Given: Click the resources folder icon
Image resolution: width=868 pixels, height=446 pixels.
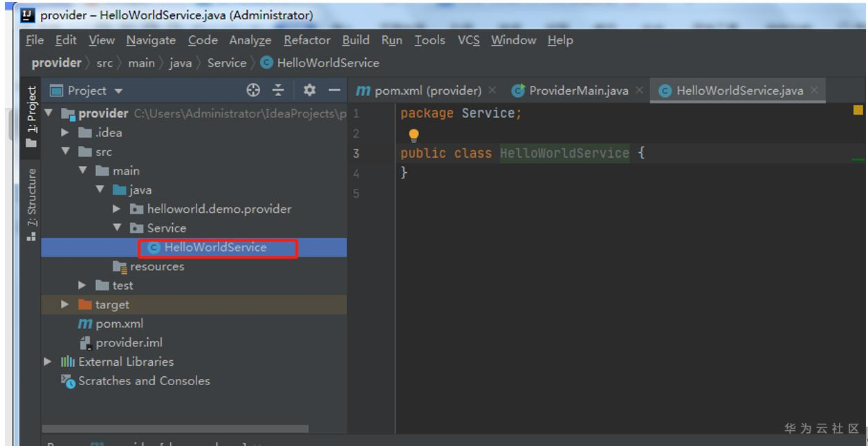Looking at the screenshot, I should pyautogui.click(x=120, y=267).
